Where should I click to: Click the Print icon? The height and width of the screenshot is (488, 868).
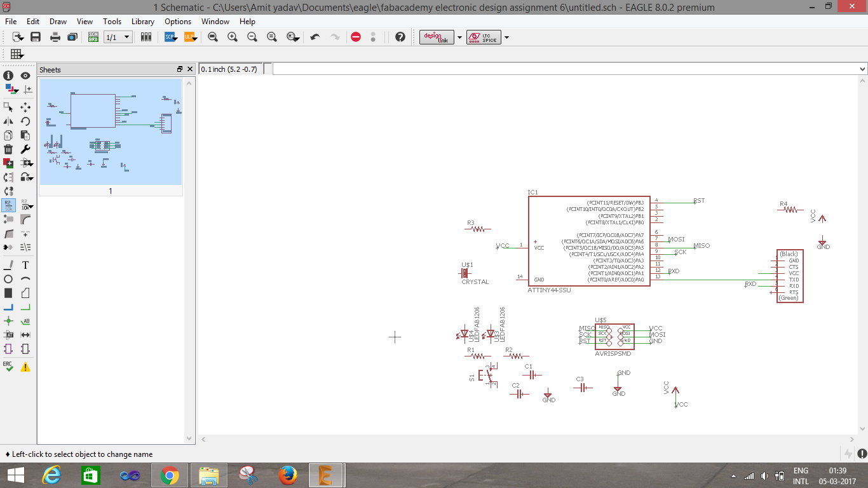55,37
